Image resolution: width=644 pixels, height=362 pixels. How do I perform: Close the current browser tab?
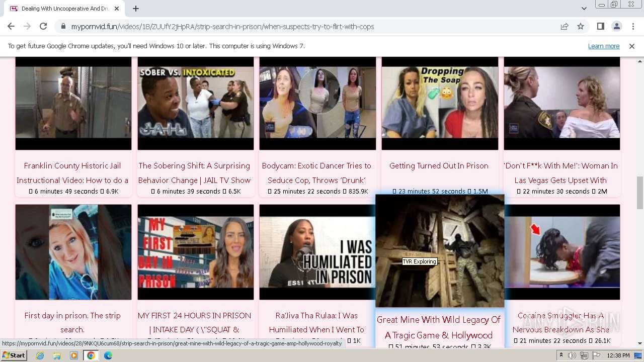(117, 9)
